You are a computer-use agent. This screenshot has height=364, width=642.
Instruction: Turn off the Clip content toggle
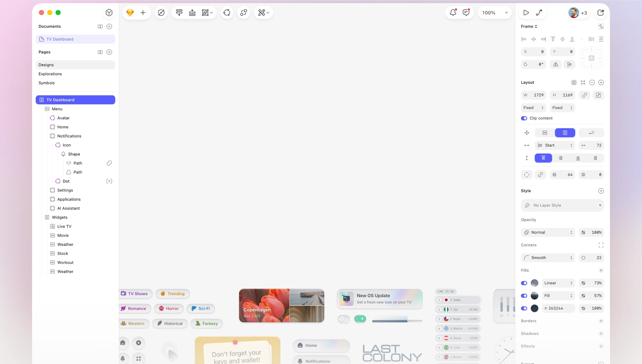pyautogui.click(x=524, y=118)
